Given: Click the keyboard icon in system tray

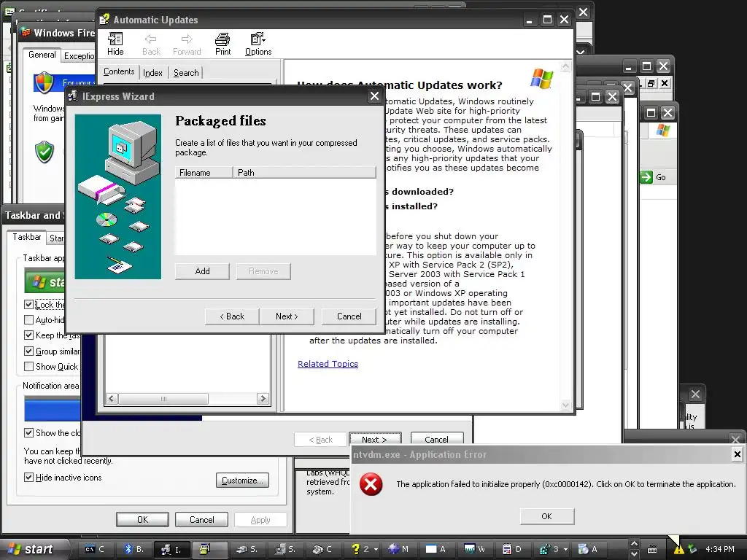Looking at the screenshot, I should tap(651, 550).
